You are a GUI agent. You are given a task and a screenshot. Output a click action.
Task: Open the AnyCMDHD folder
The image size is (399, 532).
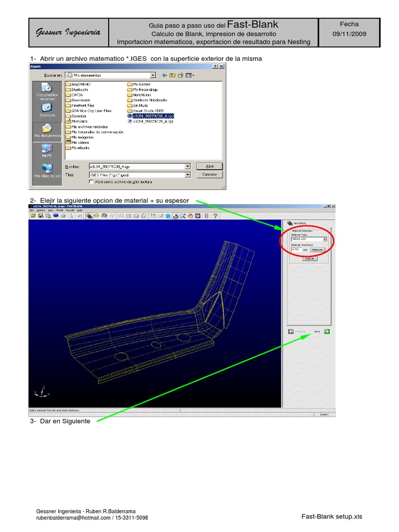pyautogui.click(x=78, y=84)
